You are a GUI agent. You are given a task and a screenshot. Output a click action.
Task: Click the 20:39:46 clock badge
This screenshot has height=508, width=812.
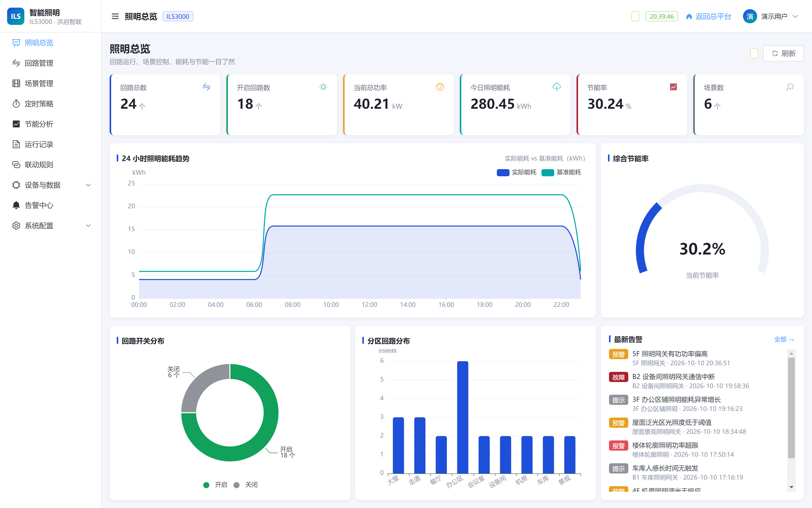[661, 16]
